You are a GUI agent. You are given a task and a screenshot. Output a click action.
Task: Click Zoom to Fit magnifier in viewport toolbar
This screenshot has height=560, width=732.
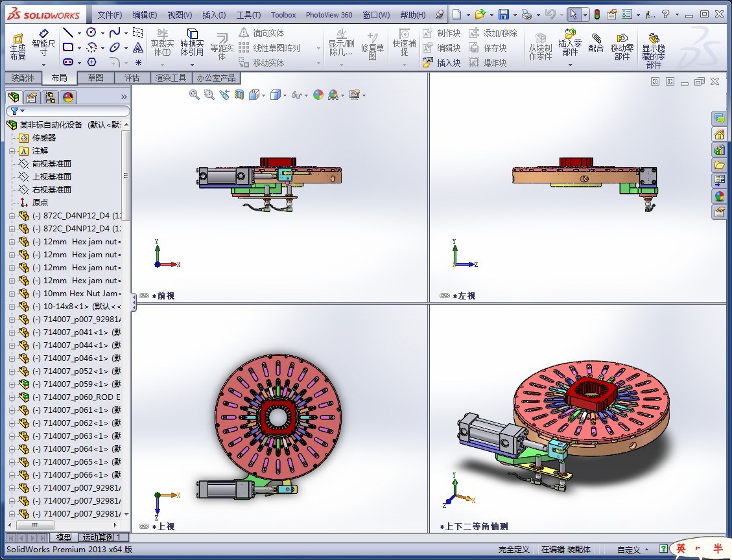point(194,95)
